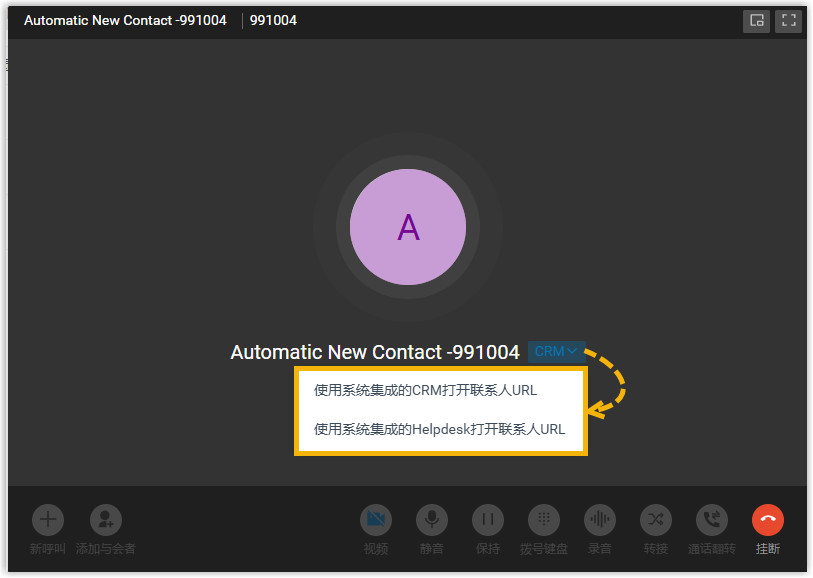Switch call to picture-in-picture mode

click(756, 21)
